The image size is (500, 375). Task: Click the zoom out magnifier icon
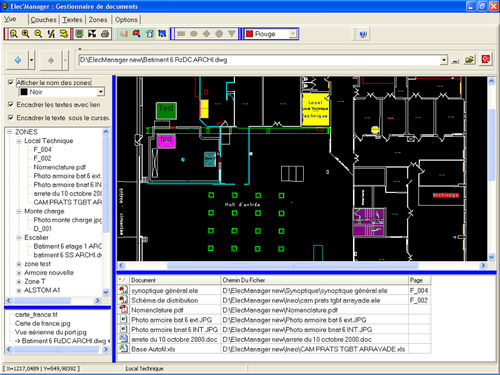pyautogui.click(x=38, y=34)
